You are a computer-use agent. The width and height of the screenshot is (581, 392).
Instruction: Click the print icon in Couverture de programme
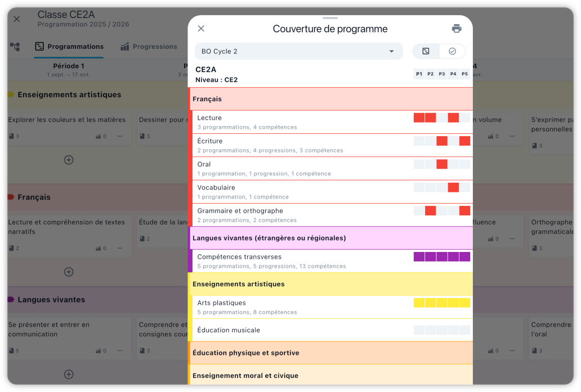(457, 29)
